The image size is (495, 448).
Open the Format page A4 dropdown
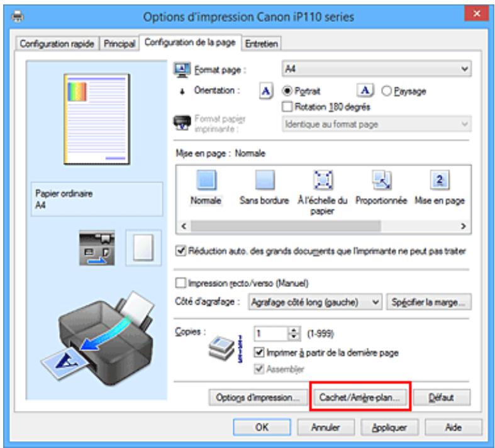(x=377, y=69)
